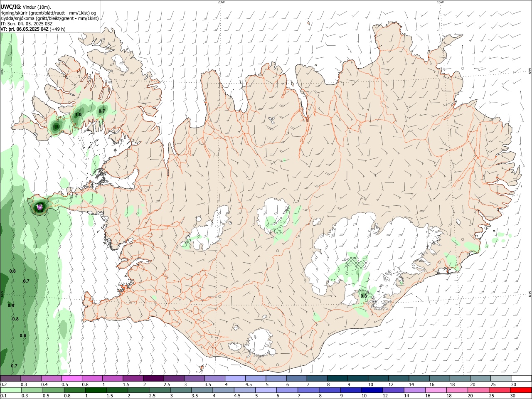Click the darkest purple swatch between 2 and 2.5
The width and height of the screenshot is (532, 399).
click(x=153, y=379)
